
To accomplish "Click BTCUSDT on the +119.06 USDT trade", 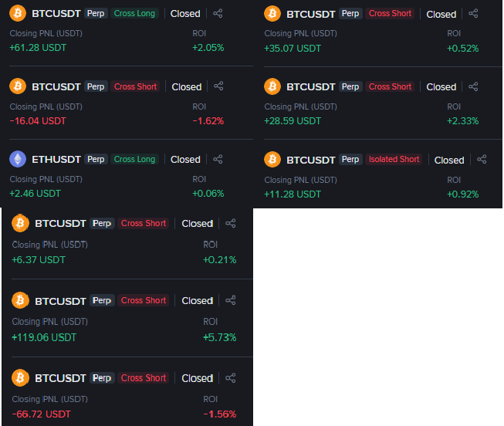I will (x=60, y=300).
